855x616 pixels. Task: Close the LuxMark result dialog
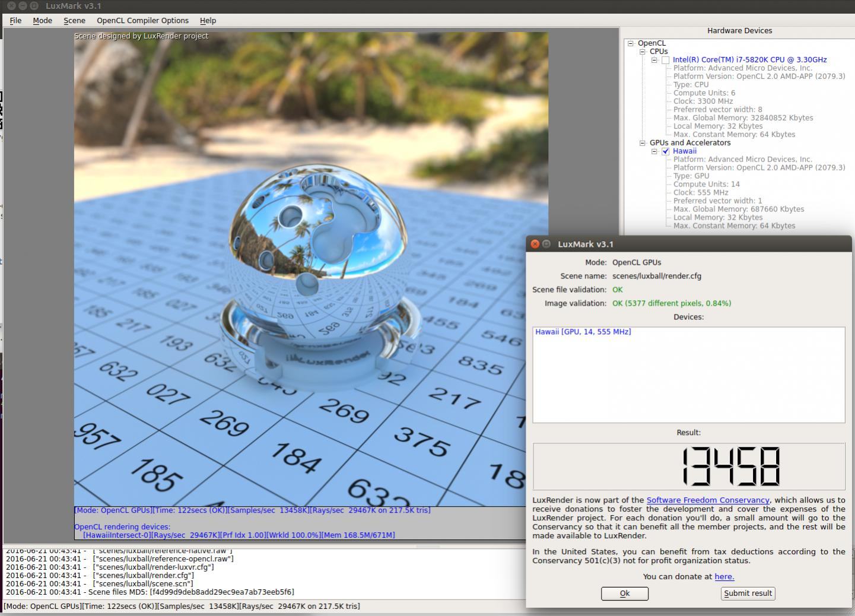(535, 244)
